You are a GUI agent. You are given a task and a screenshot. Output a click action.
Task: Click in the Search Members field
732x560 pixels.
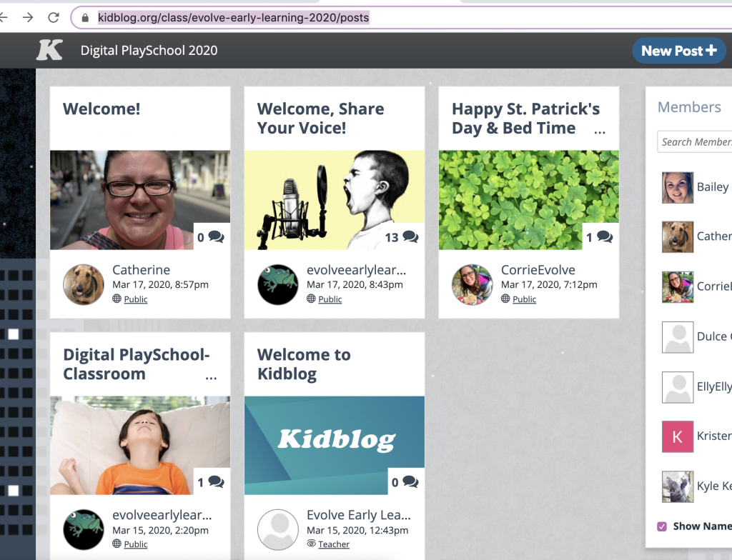pyautogui.click(x=695, y=141)
